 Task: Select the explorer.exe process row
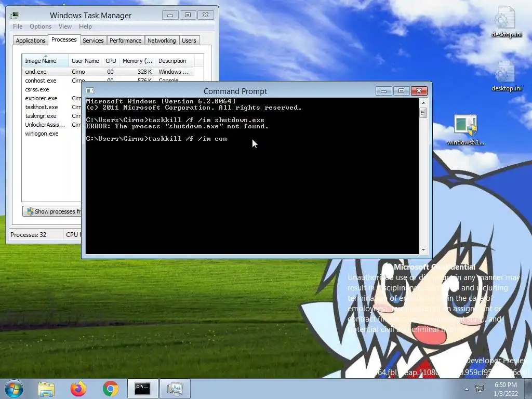coord(52,98)
